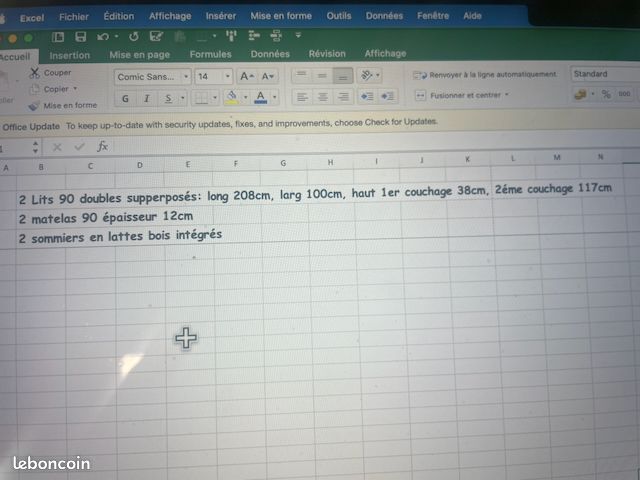Click the save icon in quick access toolbar
This screenshot has width=640, height=480.
coord(81,37)
